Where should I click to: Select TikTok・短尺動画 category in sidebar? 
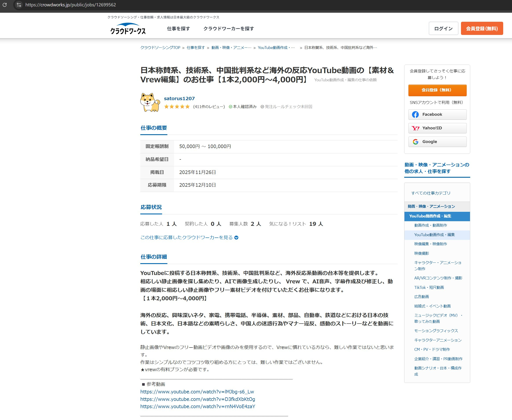coord(429,287)
